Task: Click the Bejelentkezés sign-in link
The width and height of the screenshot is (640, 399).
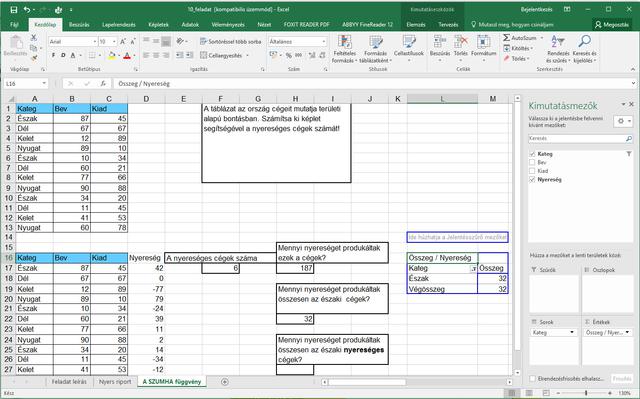Action: pos(536,9)
